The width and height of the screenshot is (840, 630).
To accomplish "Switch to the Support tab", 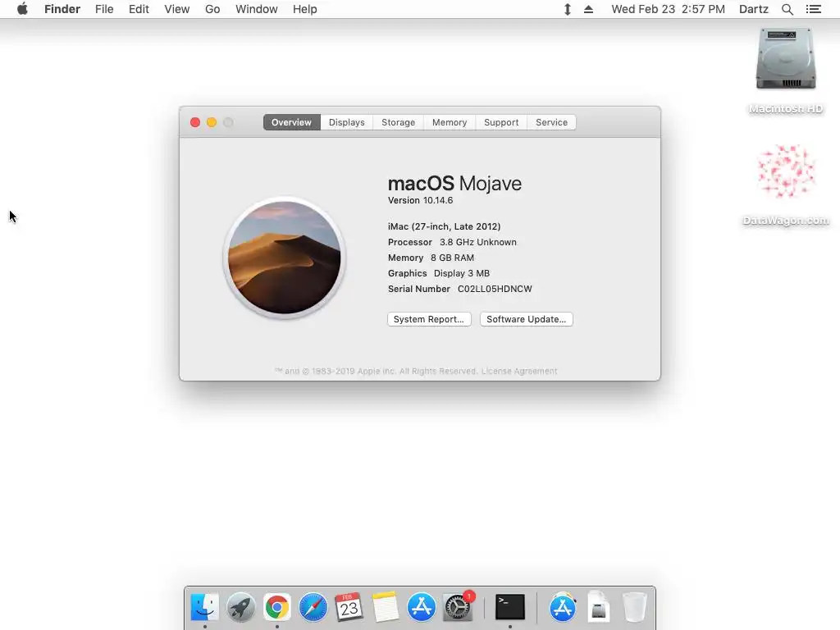I will click(x=501, y=122).
